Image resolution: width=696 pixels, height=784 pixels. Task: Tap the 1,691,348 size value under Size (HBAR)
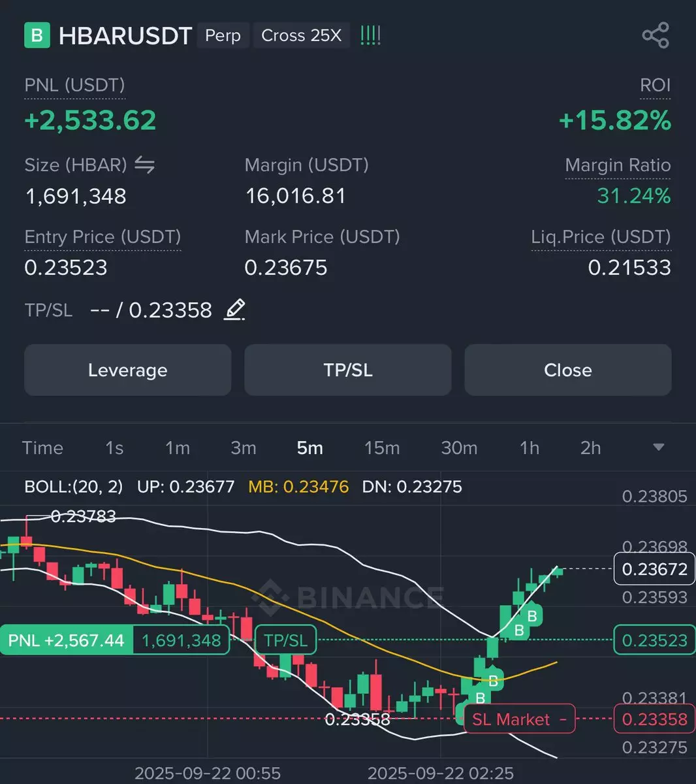[x=76, y=196]
